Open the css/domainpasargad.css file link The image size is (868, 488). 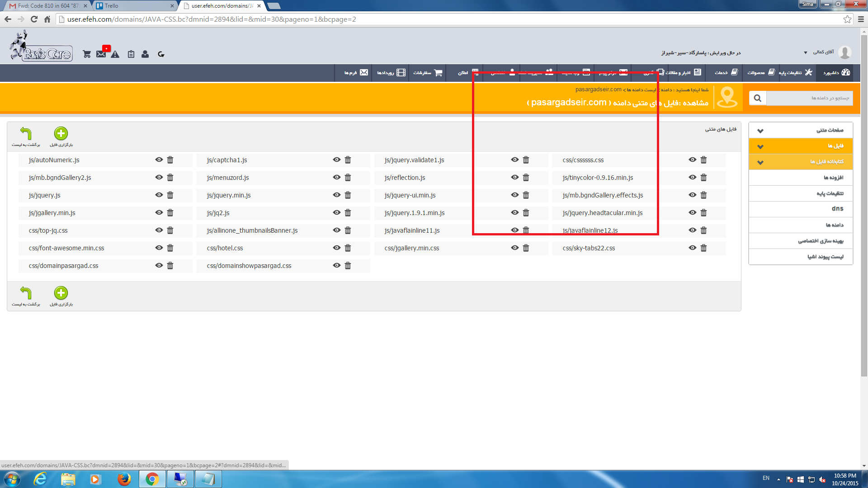click(x=64, y=266)
